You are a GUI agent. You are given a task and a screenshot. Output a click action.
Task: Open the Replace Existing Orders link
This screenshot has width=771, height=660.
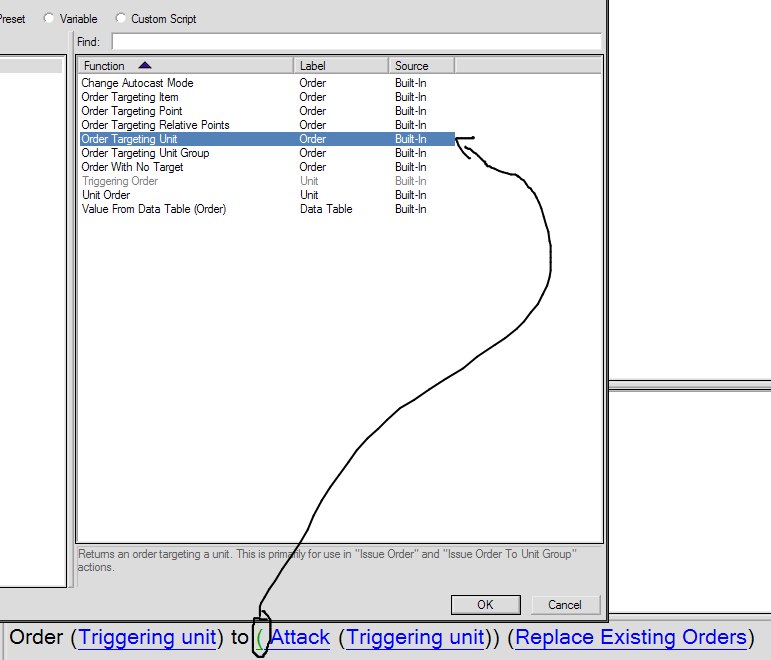(x=631, y=637)
